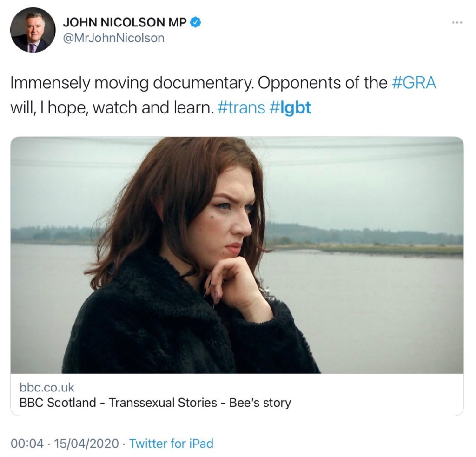Click the "Opponents of the" tweet text

(x=322, y=83)
